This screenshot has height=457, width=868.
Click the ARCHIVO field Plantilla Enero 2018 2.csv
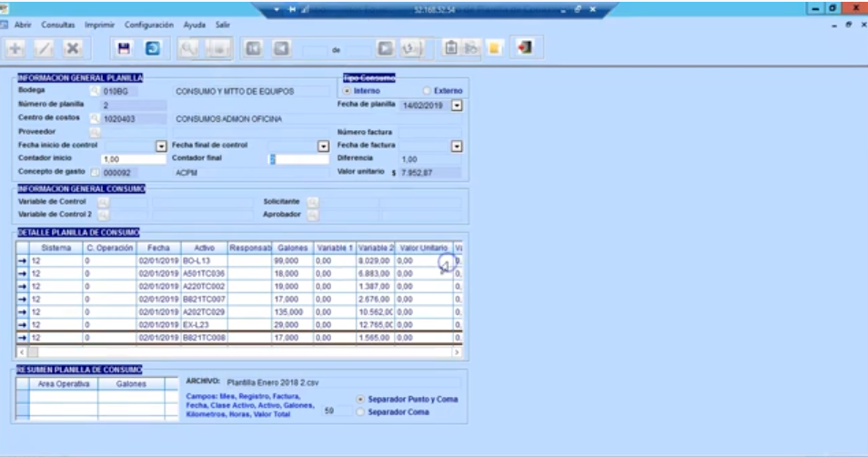coord(343,382)
